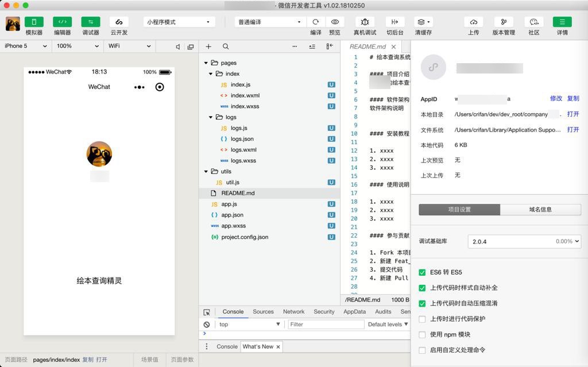Toggle 上传代码时样式自动补全 checkbox
The width and height of the screenshot is (588, 367).
click(422, 288)
